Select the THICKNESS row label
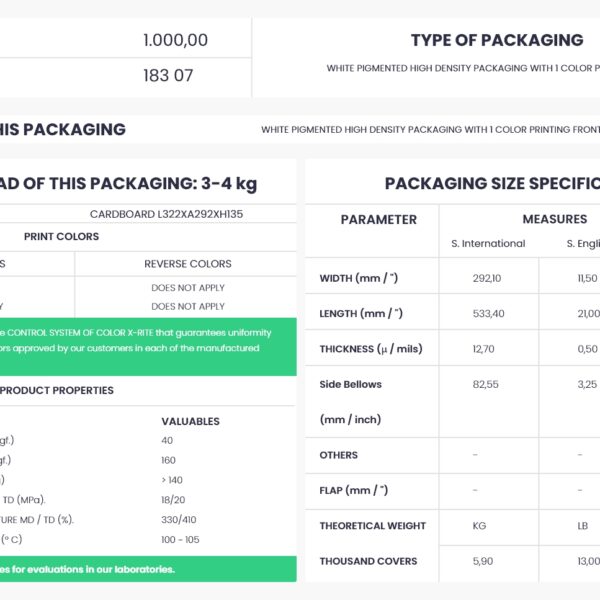The image size is (600, 600). point(371,349)
